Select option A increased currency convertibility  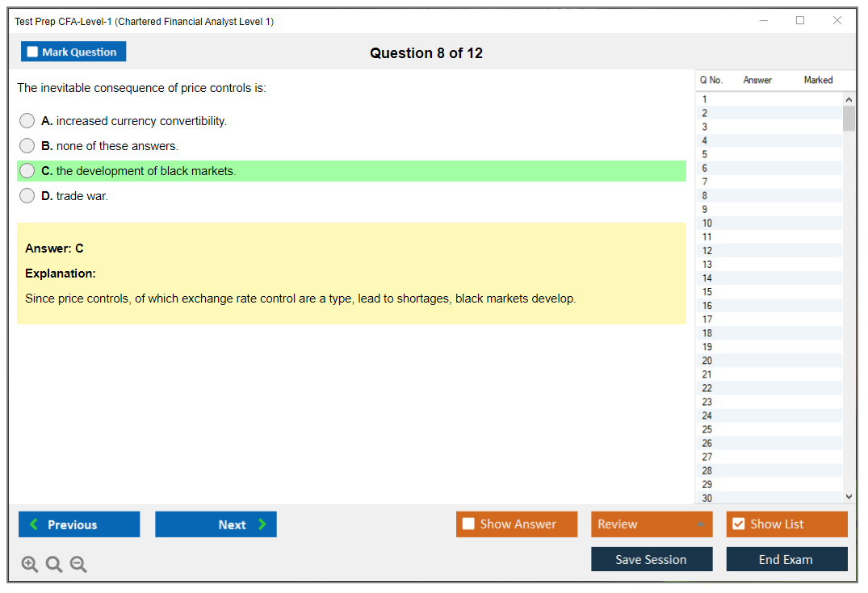tap(27, 121)
